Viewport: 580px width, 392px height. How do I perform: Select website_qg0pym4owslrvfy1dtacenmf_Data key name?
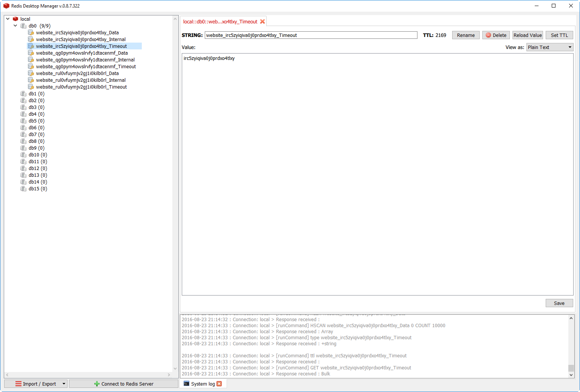(82, 53)
